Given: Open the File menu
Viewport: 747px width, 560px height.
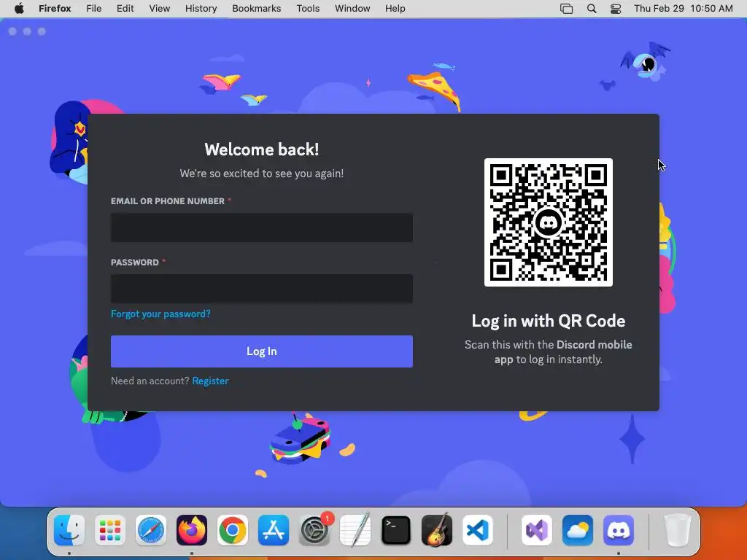Looking at the screenshot, I should pos(94,9).
